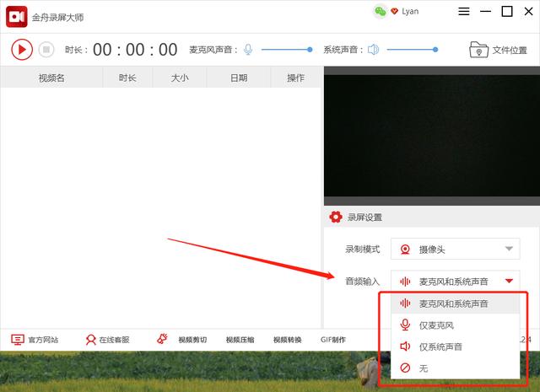Viewport: 540px width, 392px height.
Task: Sort recordings by 日期 column header
Action: click(x=239, y=78)
